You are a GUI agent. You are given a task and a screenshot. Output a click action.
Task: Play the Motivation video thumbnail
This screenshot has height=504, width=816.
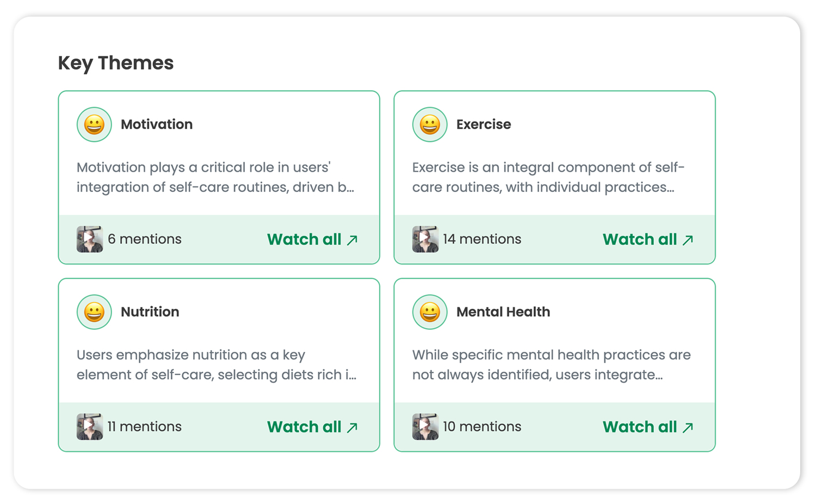[x=90, y=239]
